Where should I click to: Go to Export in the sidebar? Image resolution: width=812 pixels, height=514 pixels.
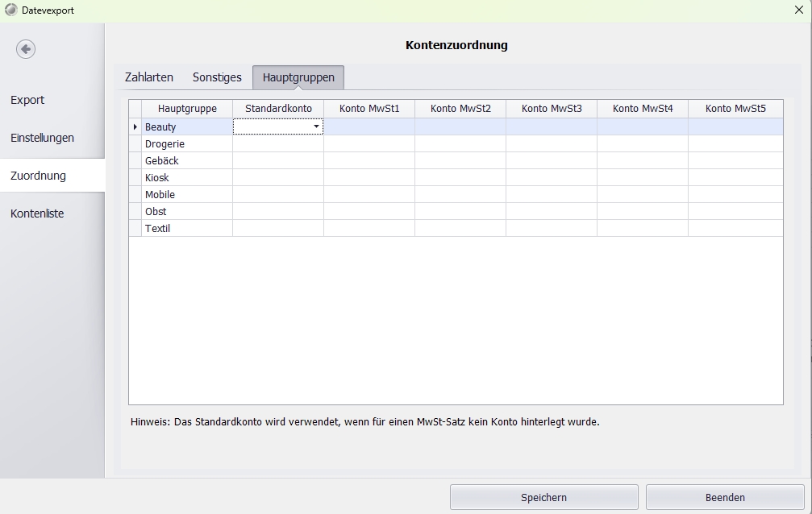click(27, 100)
